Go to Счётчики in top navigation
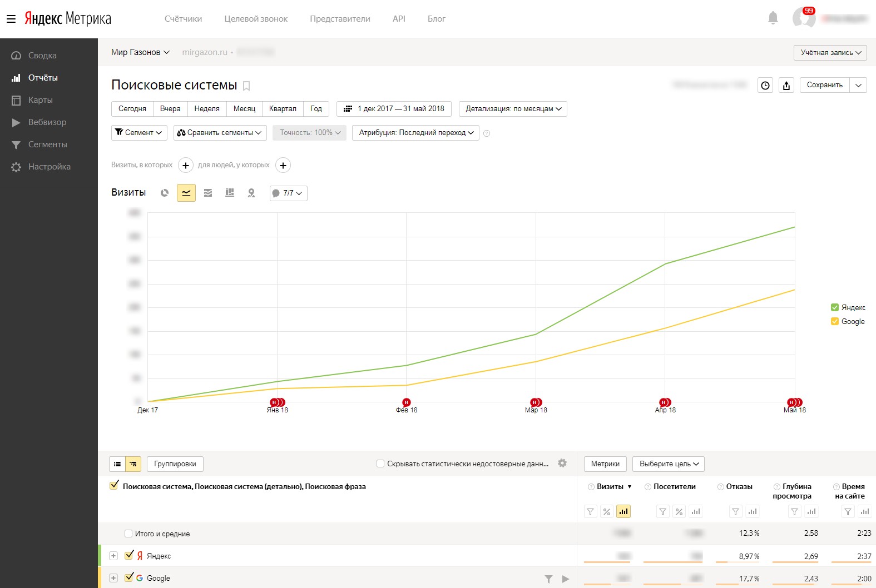This screenshot has width=876, height=588. click(184, 19)
